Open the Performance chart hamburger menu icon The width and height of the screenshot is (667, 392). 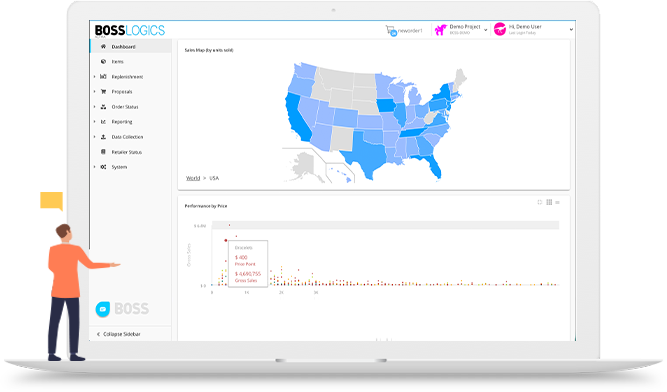pos(557,202)
